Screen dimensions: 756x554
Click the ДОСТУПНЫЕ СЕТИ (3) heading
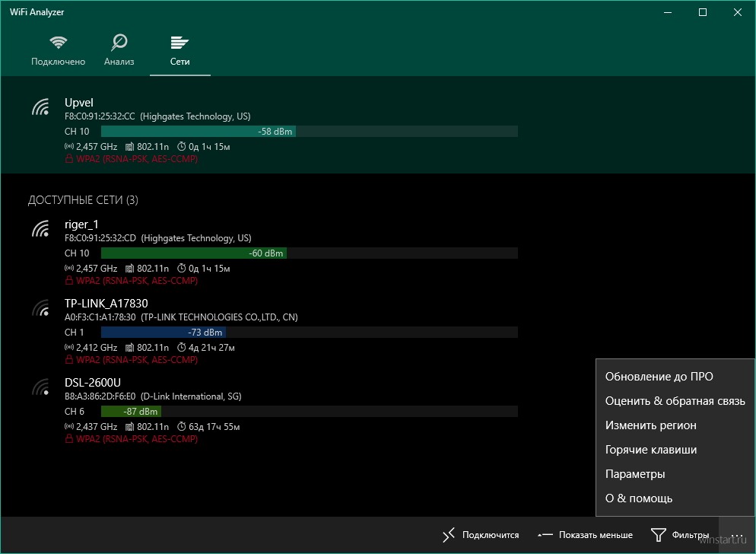click(x=83, y=200)
